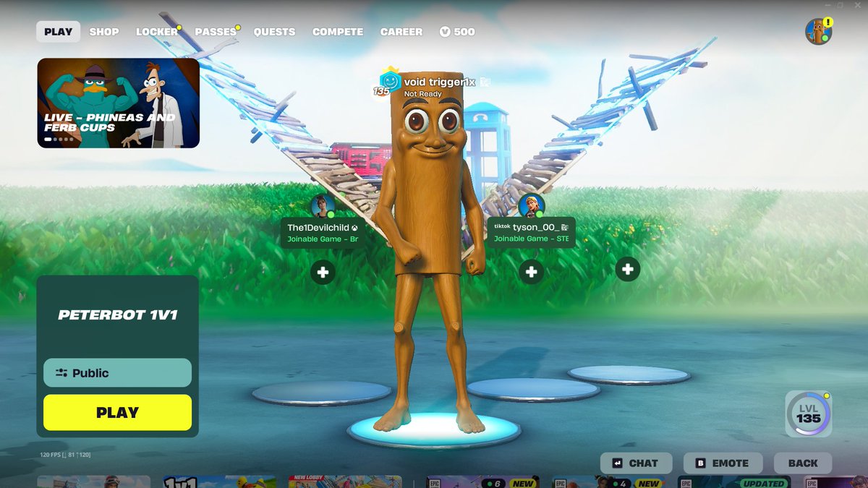Click the invite plus button under tyson_00_
This screenshot has height=488, width=868.
[x=532, y=272]
